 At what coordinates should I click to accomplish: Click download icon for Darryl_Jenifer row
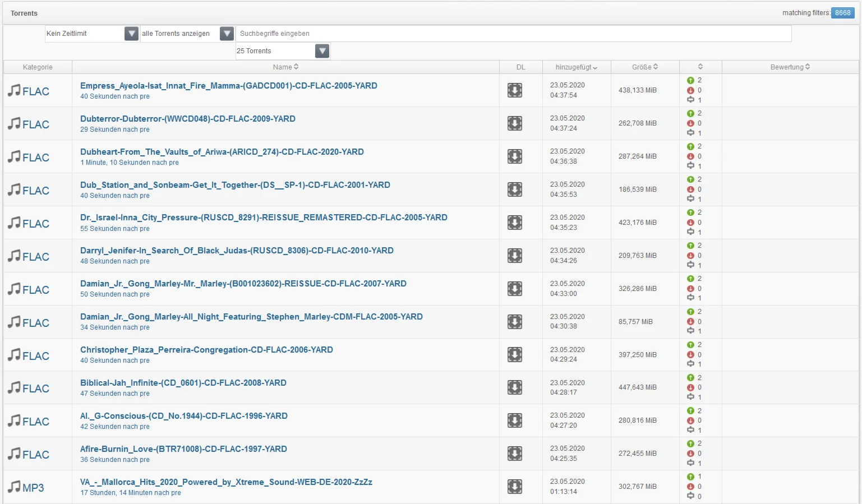pos(514,256)
